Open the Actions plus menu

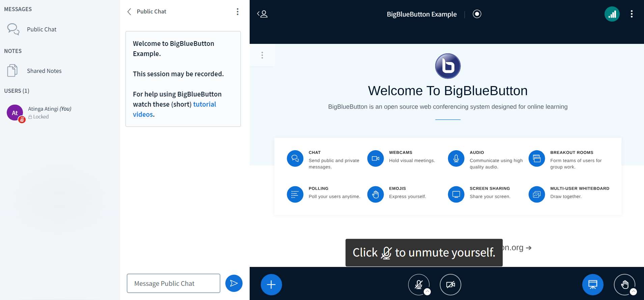(x=271, y=284)
